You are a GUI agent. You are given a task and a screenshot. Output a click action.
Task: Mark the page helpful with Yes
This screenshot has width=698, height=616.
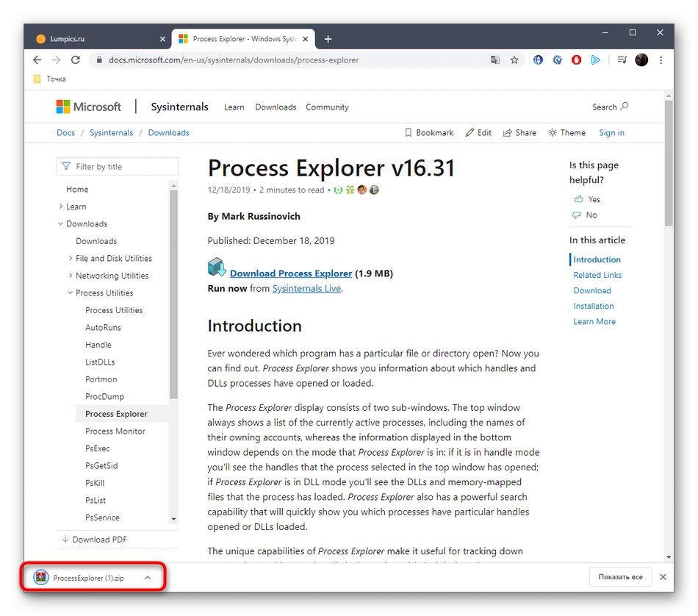click(586, 198)
